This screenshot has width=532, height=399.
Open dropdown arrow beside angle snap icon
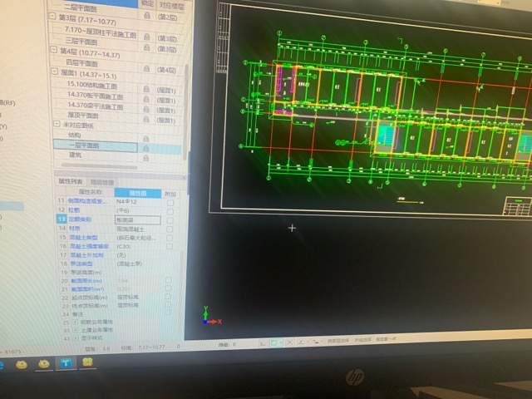coord(308,342)
